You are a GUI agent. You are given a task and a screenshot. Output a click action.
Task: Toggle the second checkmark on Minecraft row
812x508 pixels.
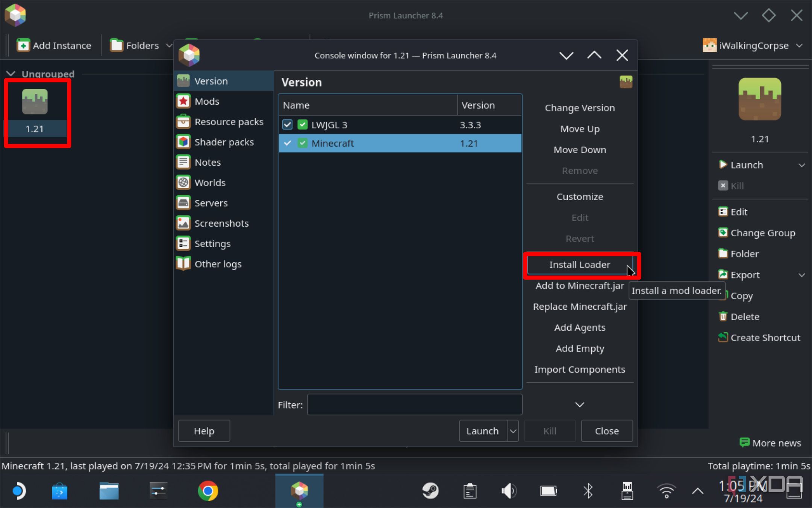[302, 143]
